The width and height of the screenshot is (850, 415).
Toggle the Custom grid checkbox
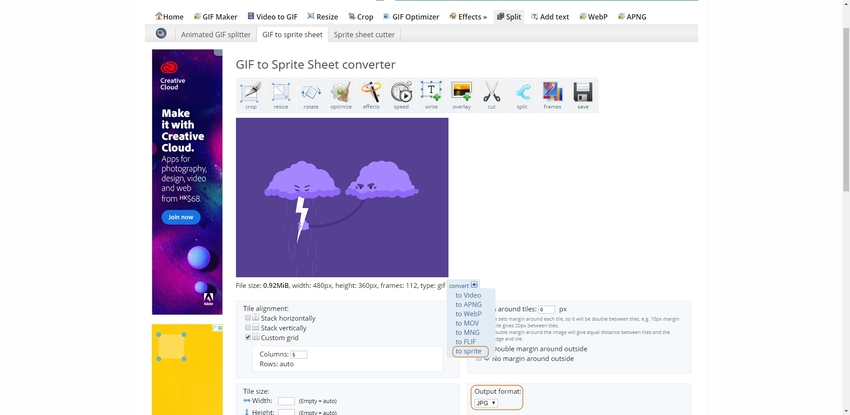click(248, 338)
